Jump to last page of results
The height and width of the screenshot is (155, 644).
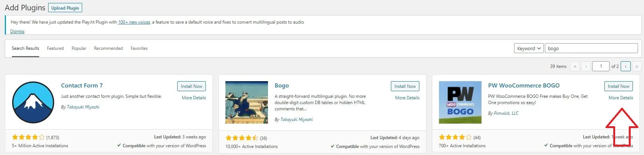(x=637, y=66)
